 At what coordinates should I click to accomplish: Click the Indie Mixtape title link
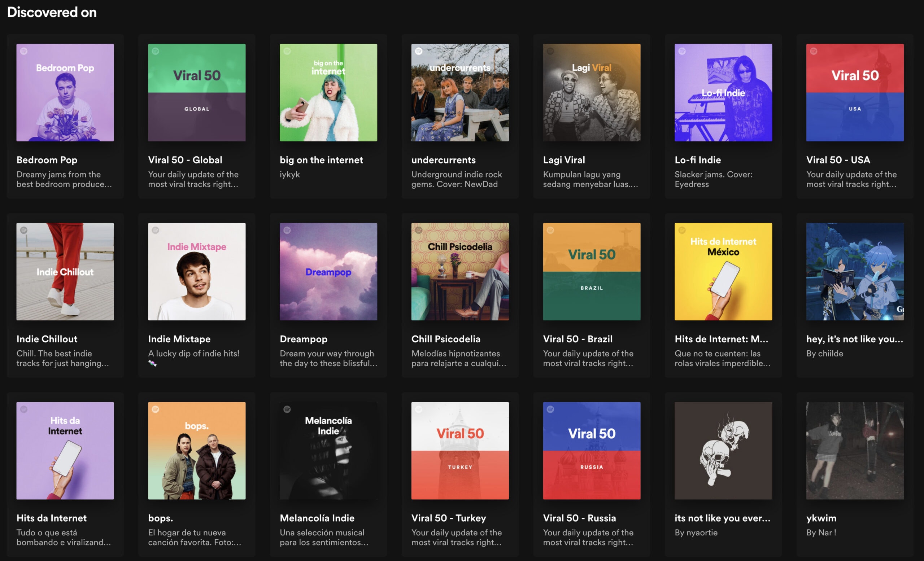(x=179, y=339)
